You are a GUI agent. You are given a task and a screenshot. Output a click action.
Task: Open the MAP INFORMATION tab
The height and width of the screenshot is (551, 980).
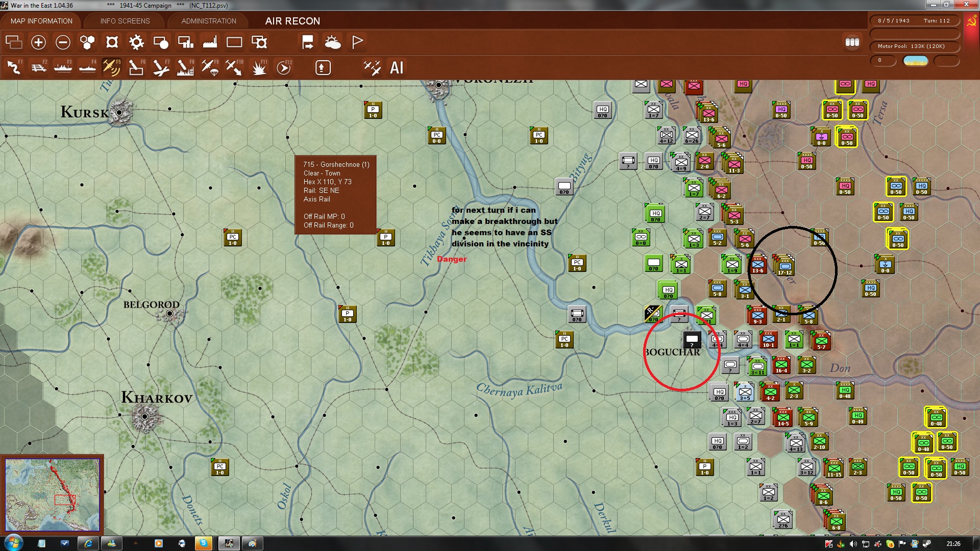41,21
